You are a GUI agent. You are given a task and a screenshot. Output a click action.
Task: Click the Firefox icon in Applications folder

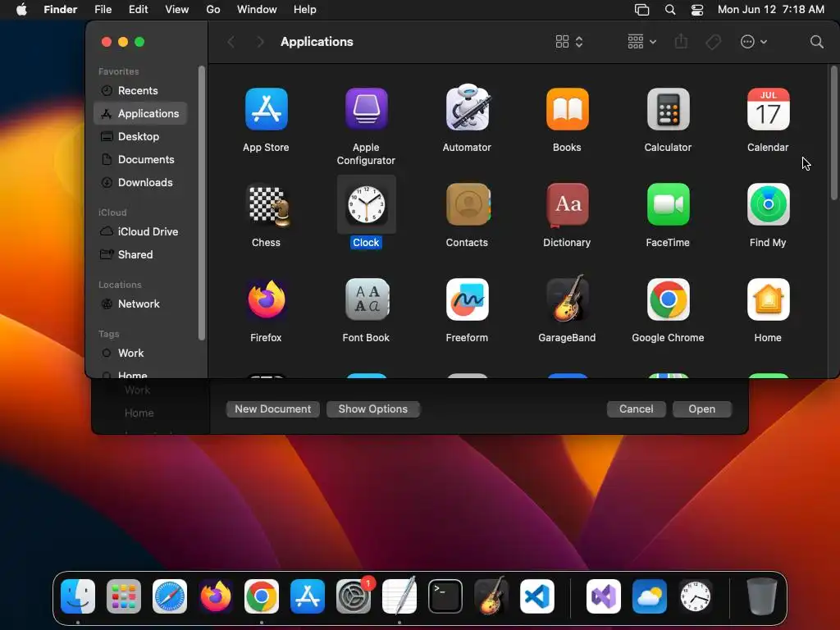coord(267,299)
